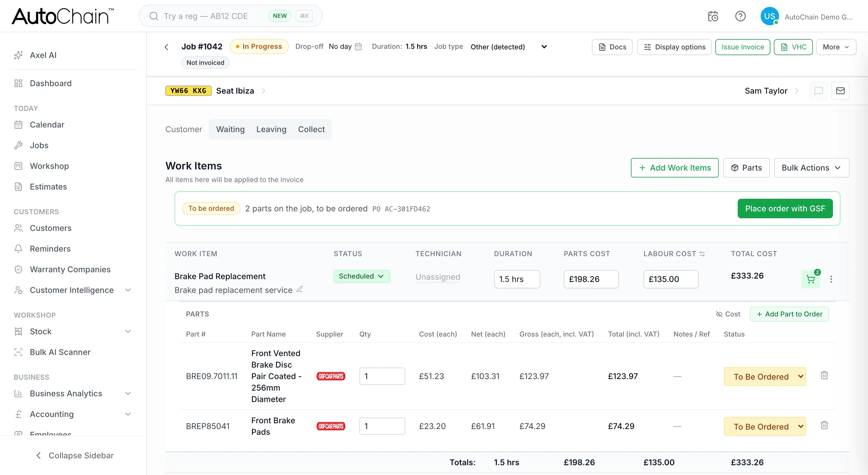
Task: Click Place order with GSF
Action: click(785, 209)
